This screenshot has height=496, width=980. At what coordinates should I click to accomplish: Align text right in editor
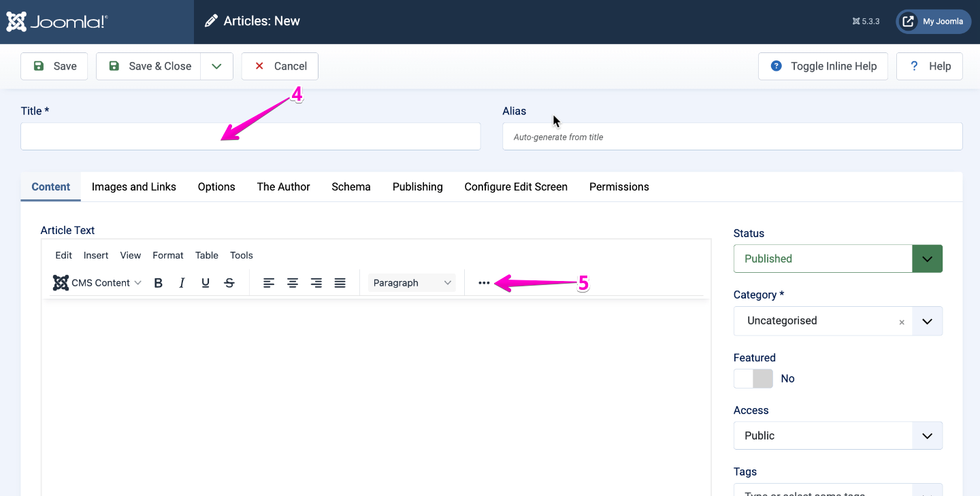(316, 283)
